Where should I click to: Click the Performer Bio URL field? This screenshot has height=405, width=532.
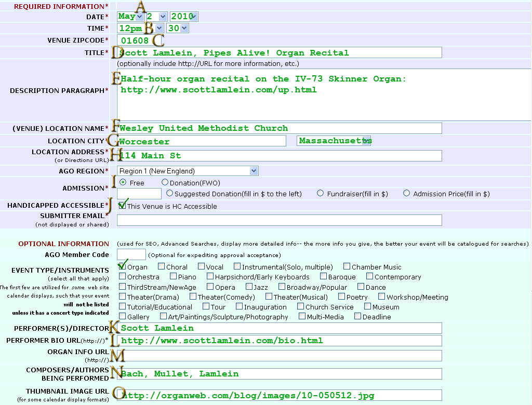click(x=279, y=341)
